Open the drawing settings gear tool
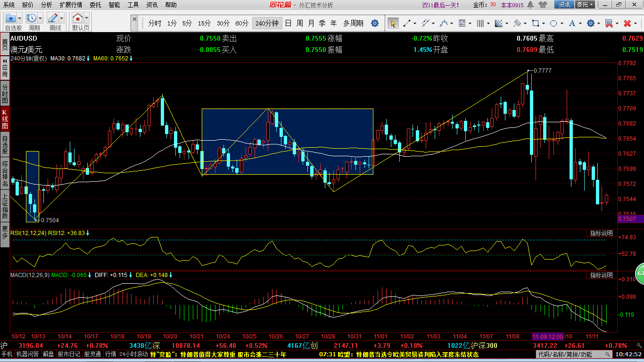This screenshot has height=362, width=644. click(591, 23)
